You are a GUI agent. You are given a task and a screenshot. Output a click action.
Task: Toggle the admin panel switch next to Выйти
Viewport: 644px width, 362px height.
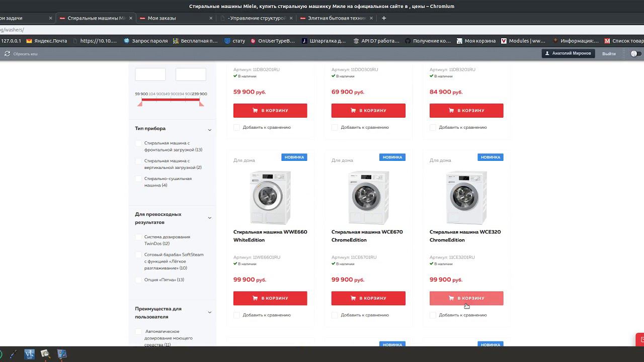click(636, 53)
